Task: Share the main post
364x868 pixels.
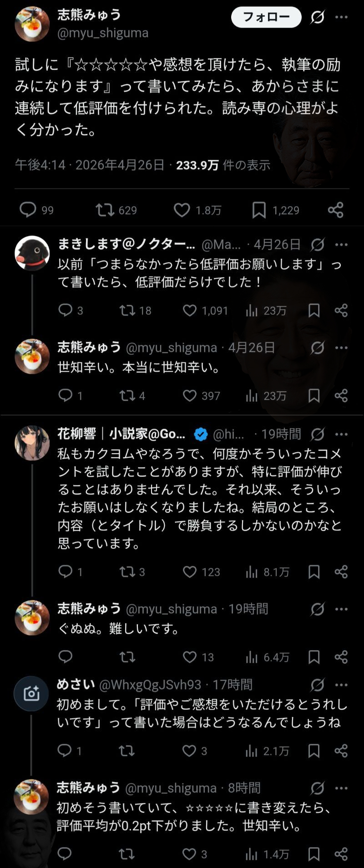Action: pyautogui.click(x=336, y=210)
